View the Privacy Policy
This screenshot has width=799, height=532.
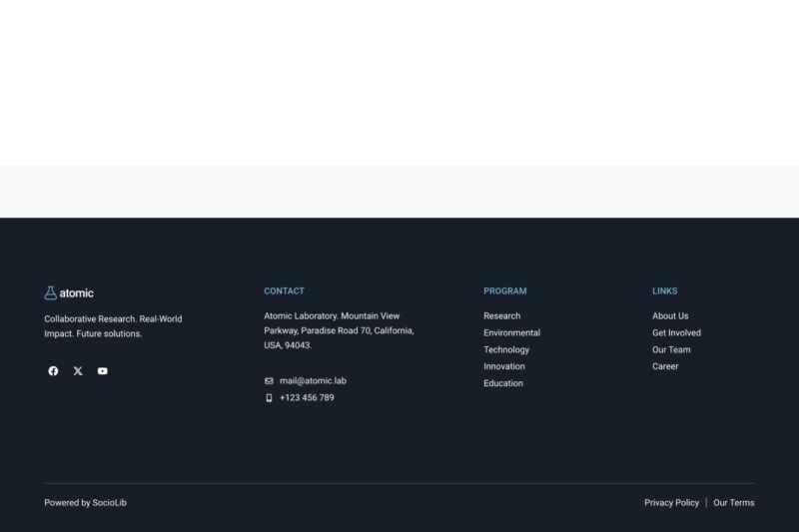[x=671, y=503]
